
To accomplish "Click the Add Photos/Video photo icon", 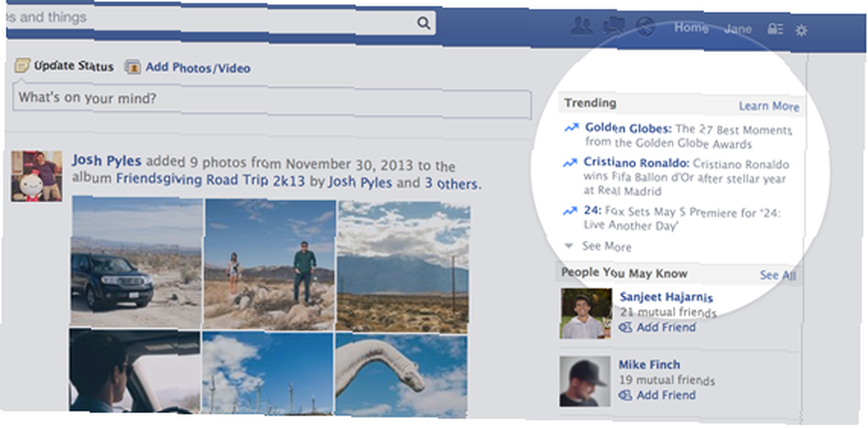I will [132, 68].
